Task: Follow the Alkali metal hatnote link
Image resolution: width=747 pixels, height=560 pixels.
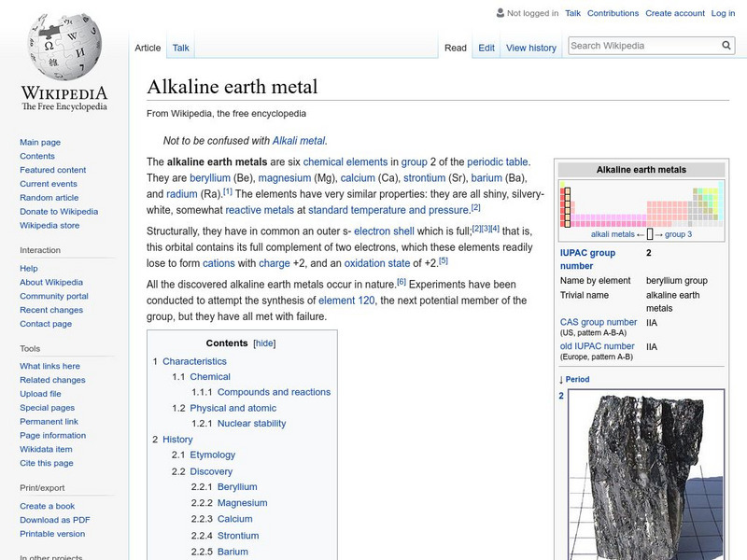Action: [x=298, y=141]
